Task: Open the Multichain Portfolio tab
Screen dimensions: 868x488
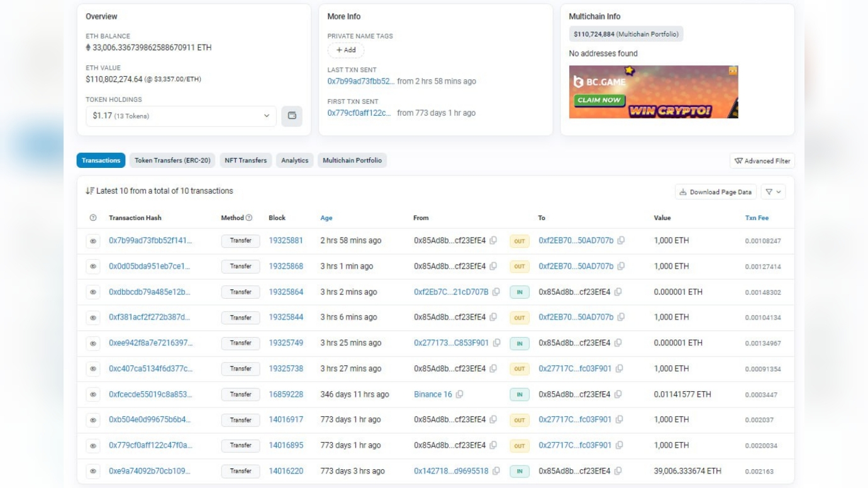Action: [x=352, y=160]
